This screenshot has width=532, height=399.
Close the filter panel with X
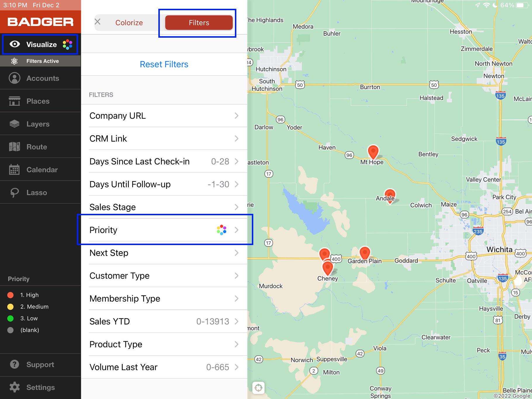[98, 22]
